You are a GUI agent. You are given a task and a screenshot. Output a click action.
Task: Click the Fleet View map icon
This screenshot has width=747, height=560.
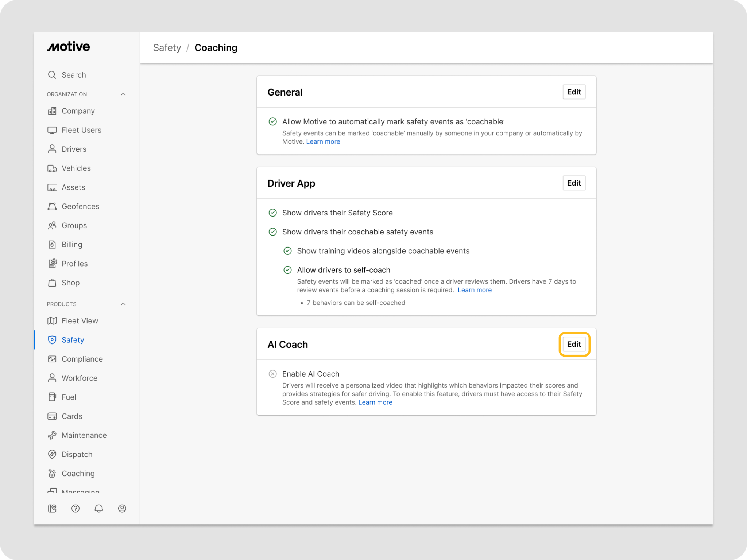(52, 321)
